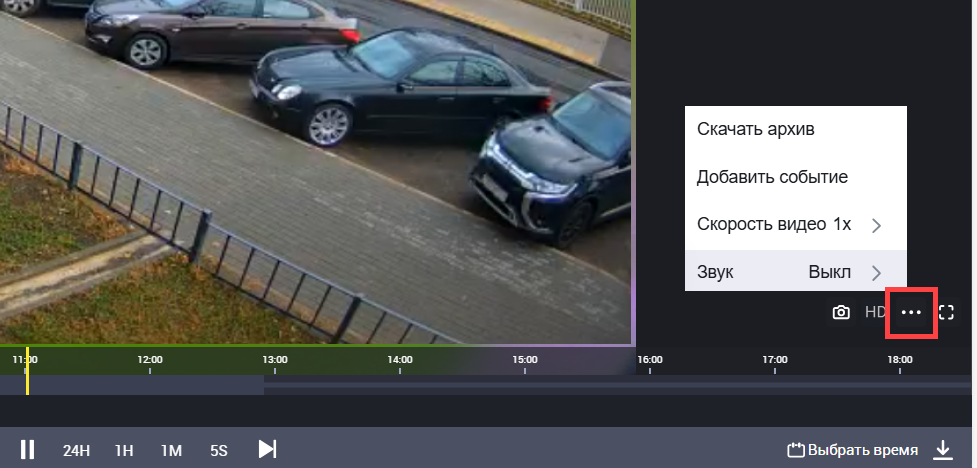The height and width of the screenshot is (468, 977).
Task: Expand Скорость видео 1x submenu
Action: 876,225
